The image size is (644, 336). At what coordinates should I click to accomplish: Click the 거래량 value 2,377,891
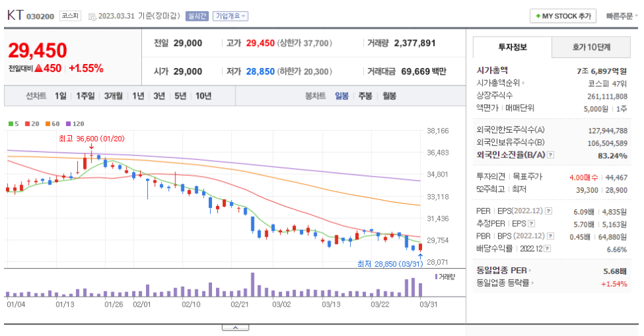point(415,43)
